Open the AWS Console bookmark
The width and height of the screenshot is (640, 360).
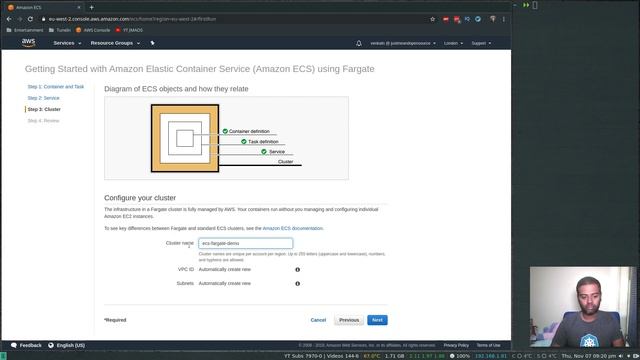coord(93,30)
